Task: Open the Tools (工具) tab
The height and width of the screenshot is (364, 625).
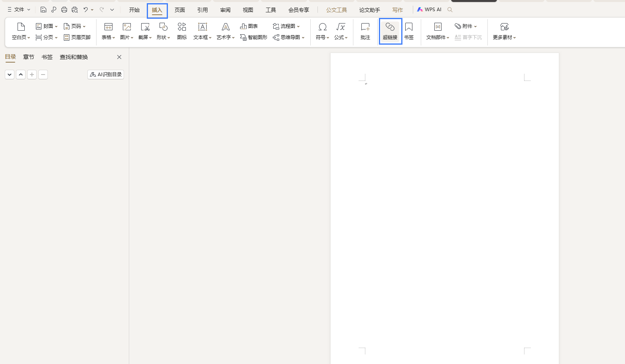Action: (271, 10)
